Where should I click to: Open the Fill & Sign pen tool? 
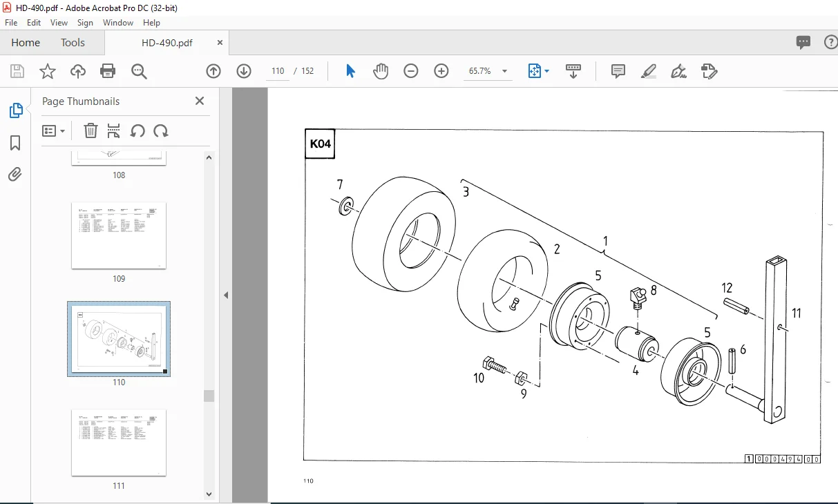678,71
